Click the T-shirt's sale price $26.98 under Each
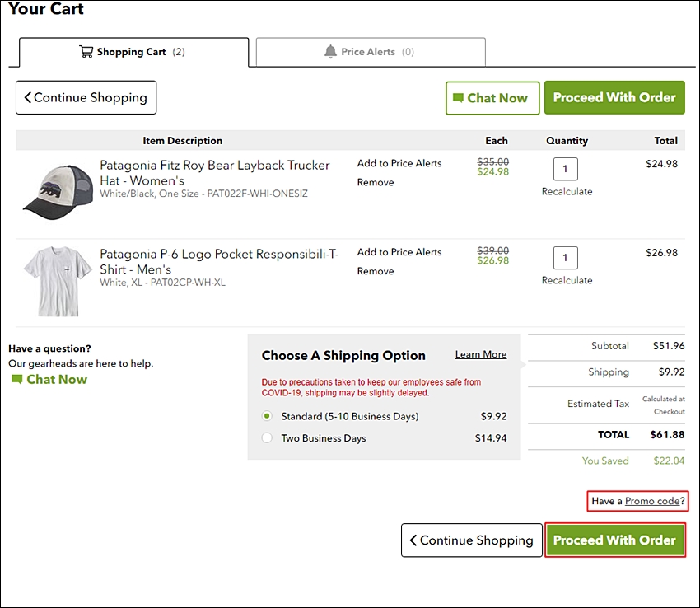The height and width of the screenshot is (608, 700). 492,261
